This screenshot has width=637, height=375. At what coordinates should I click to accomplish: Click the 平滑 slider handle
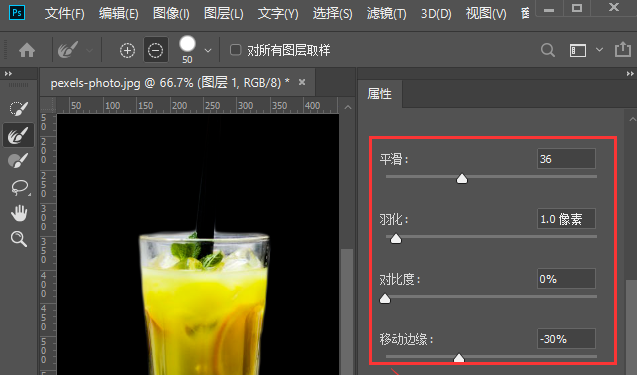pos(462,178)
